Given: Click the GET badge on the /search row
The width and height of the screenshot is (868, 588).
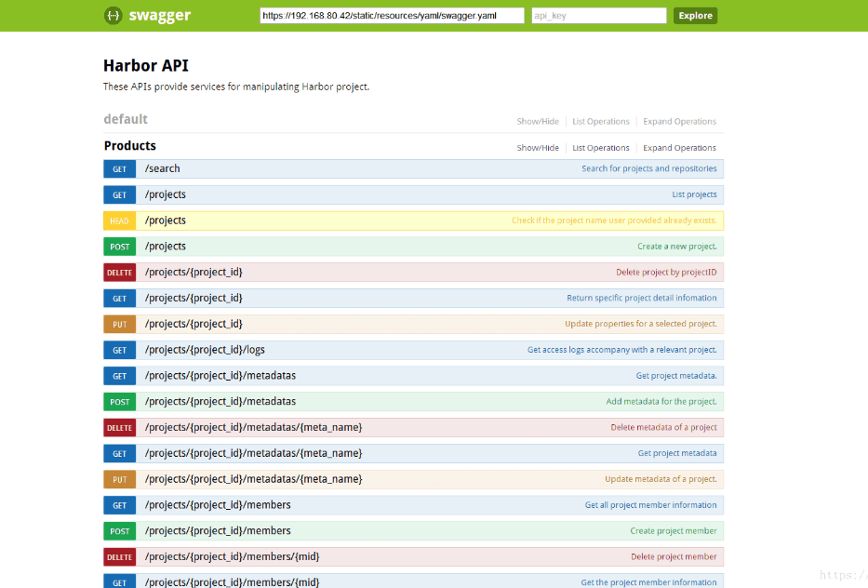Looking at the screenshot, I should click(120, 169).
